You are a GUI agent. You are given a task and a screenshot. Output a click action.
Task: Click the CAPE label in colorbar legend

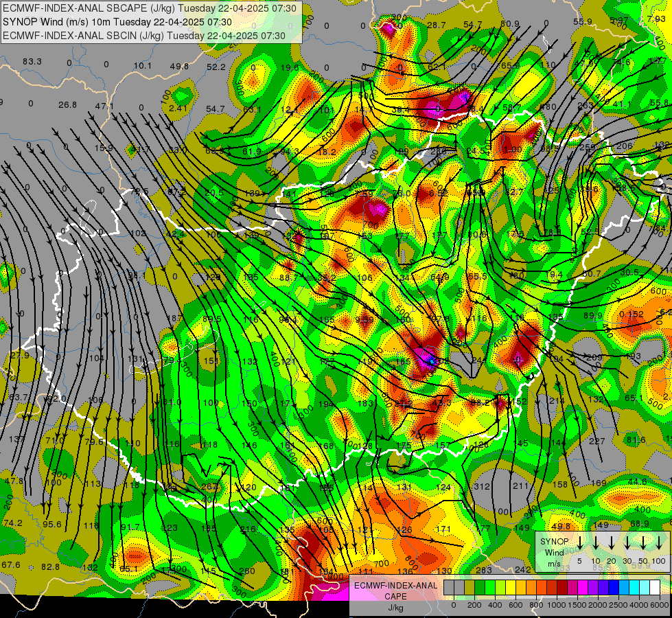(x=395, y=597)
